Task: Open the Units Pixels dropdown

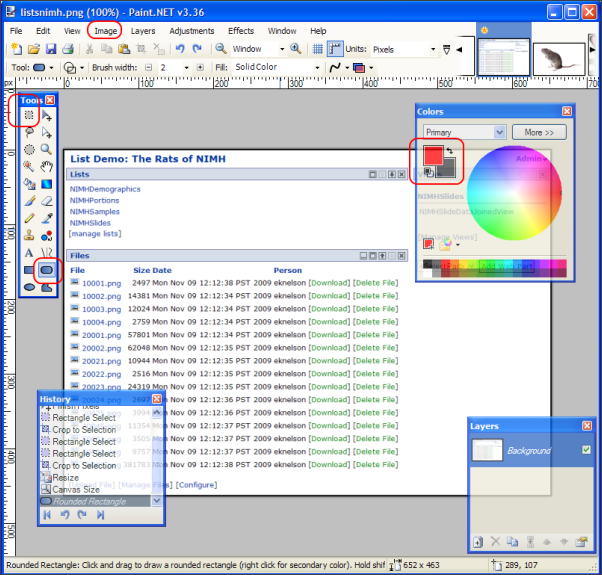Action: point(433,49)
